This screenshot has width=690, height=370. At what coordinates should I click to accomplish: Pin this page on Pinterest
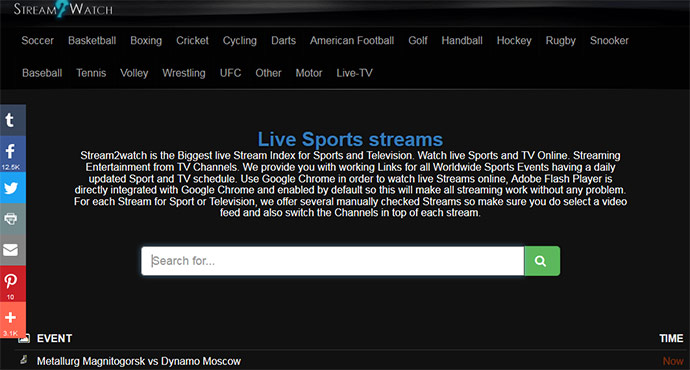point(13,283)
